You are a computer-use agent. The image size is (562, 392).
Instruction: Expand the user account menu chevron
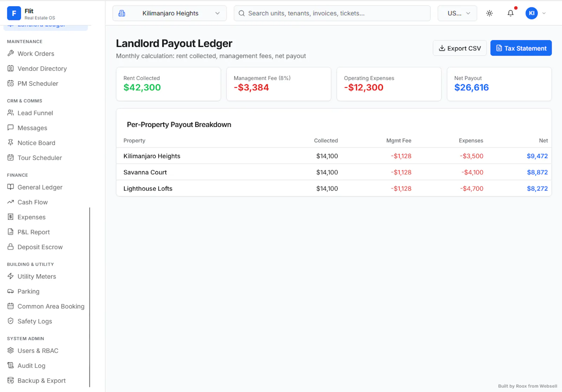[544, 13]
